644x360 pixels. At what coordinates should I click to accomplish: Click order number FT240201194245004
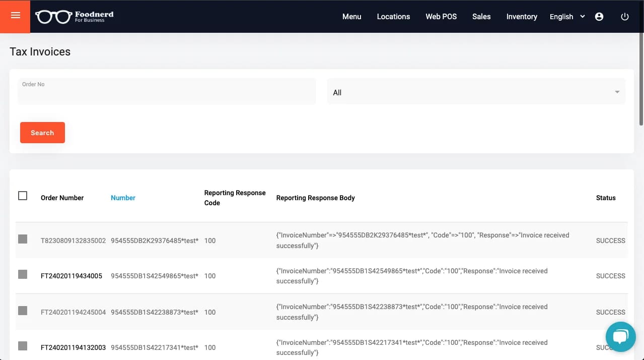[x=74, y=312]
